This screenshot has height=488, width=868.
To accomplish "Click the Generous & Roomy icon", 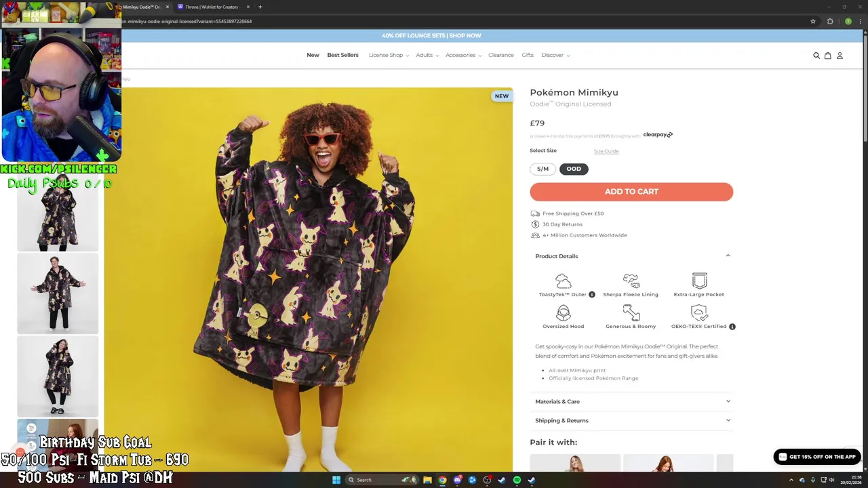I will point(631,312).
